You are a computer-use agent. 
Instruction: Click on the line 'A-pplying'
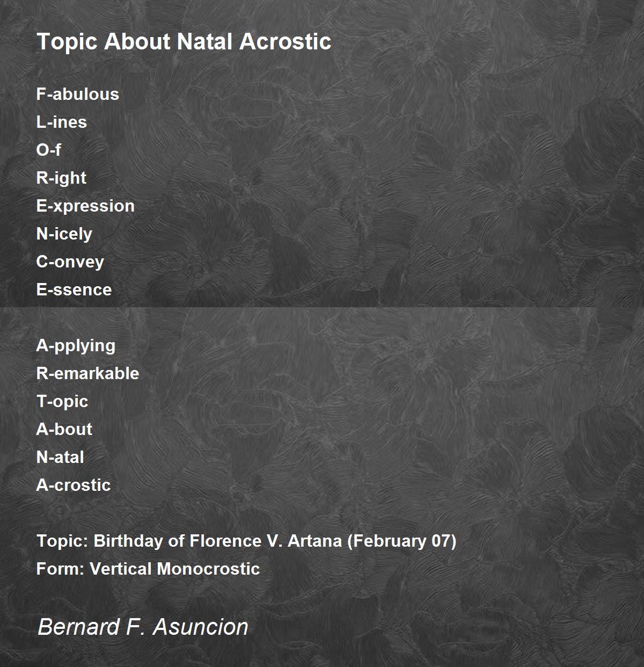(x=76, y=346)
